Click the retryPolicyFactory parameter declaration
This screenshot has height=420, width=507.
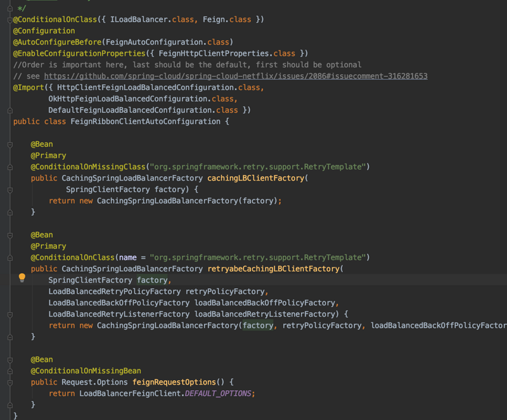(225, 291)
